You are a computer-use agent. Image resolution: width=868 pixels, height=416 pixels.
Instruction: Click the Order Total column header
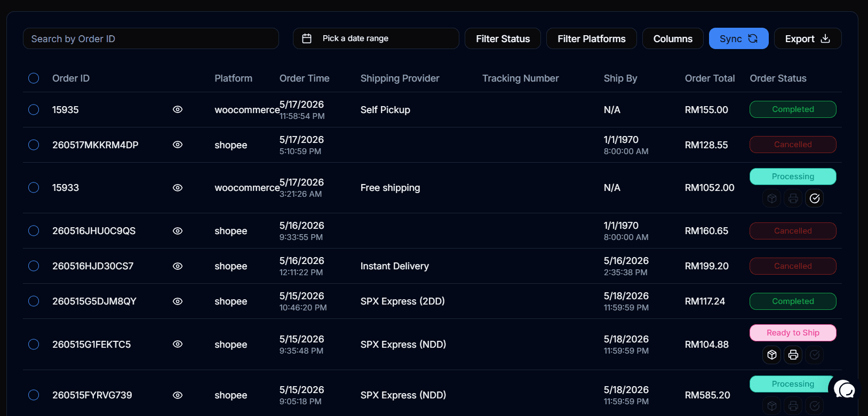[x=710, y=78]
